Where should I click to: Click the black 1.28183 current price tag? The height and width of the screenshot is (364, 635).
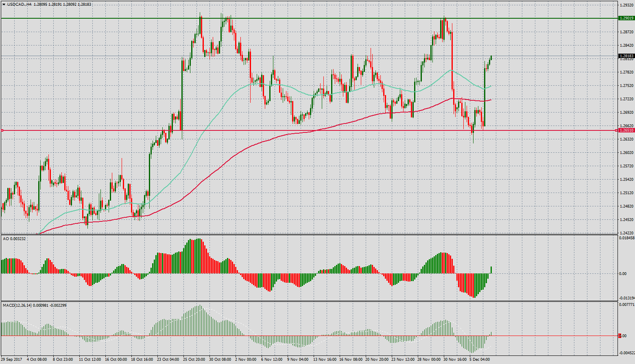click(626, 56)
